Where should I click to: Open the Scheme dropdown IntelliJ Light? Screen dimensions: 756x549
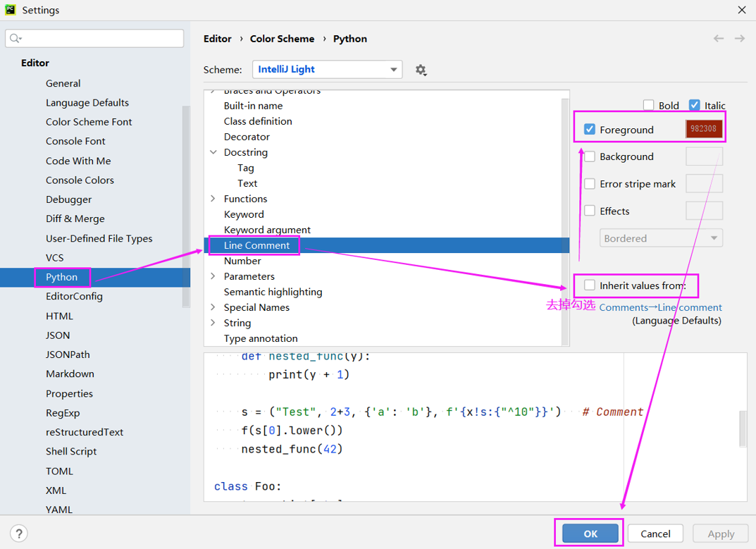(x=327, y=70)
